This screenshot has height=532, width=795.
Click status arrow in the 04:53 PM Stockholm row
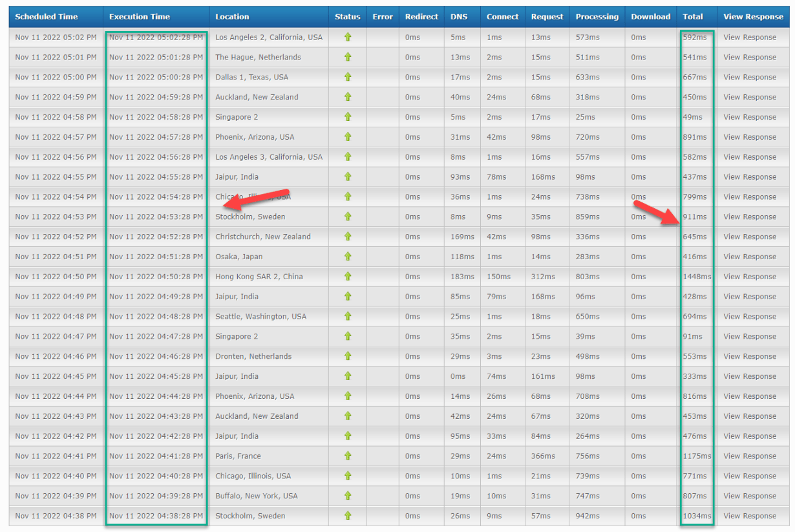coord(348,217)
